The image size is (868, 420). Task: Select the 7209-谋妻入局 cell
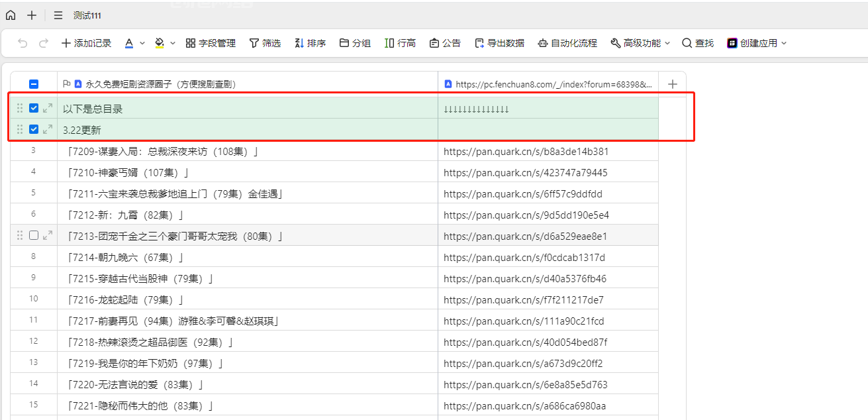tap(248, 150)
